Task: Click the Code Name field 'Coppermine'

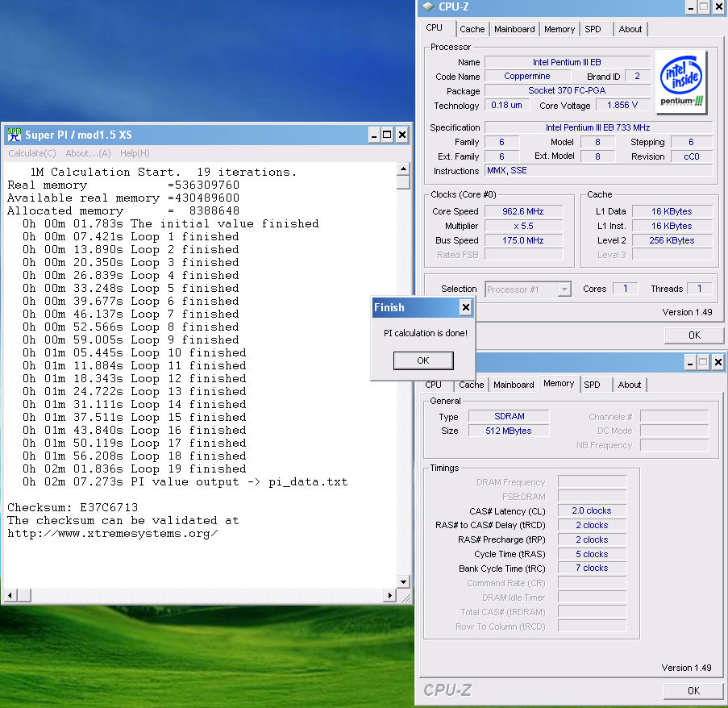Action: point(527,76)
